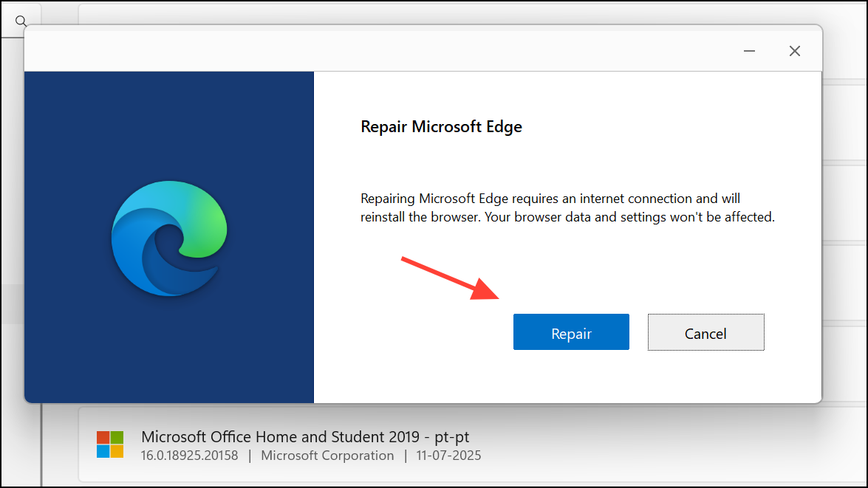Dismiss the dialog with Cancel
Screen dimensions: 868x488
click(705, 332)
